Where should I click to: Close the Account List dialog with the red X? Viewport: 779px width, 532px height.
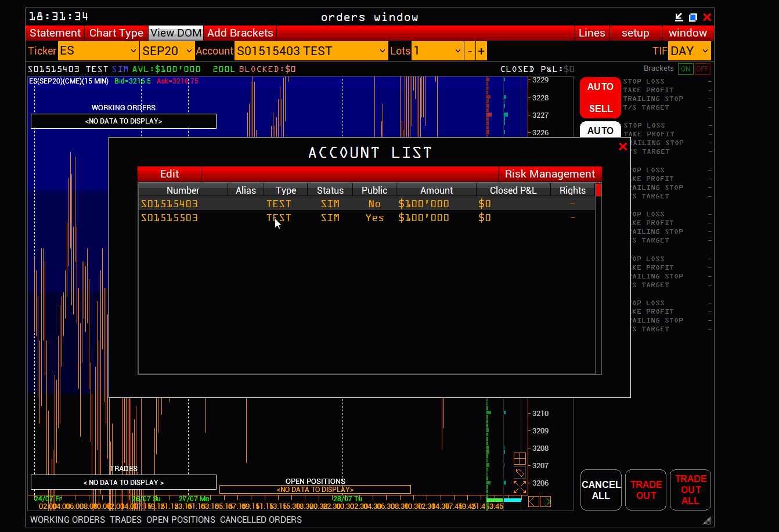tap(623, 147)
